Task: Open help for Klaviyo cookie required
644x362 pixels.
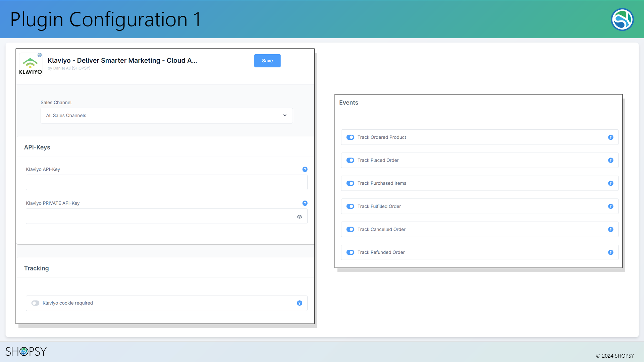Action: pos(300,303)
